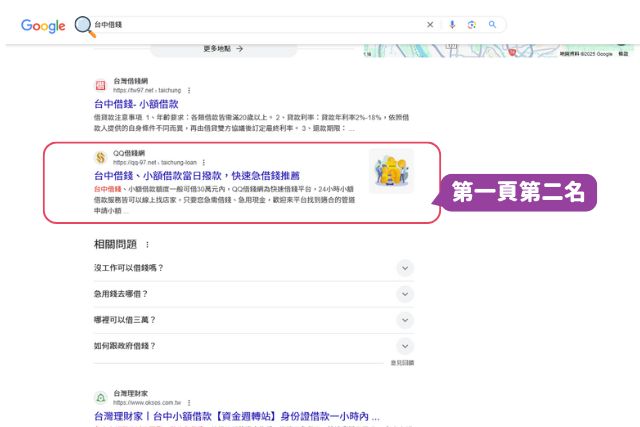640x427 pixels.
Task: Start voice search with the microphone icon
Action: click(x=452, y=24)
